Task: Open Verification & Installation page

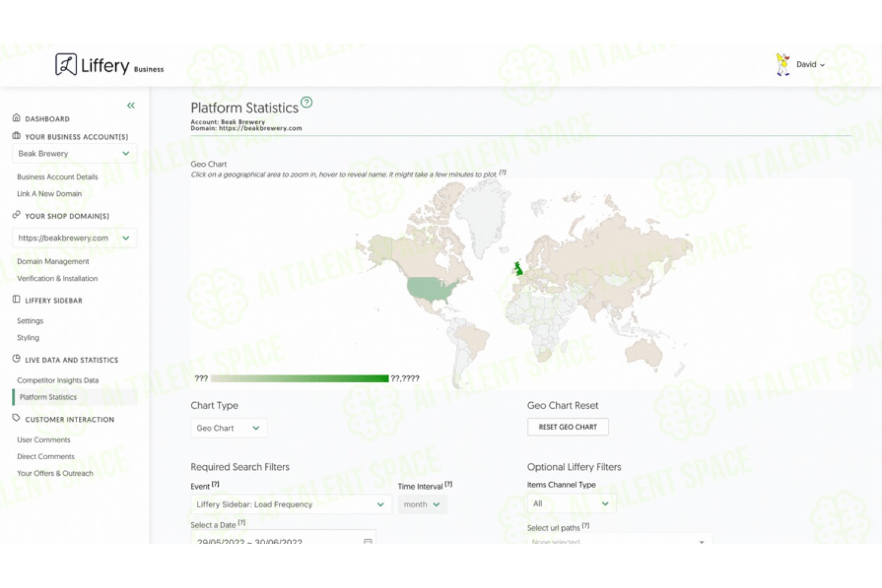Action: tap(57, 278)
